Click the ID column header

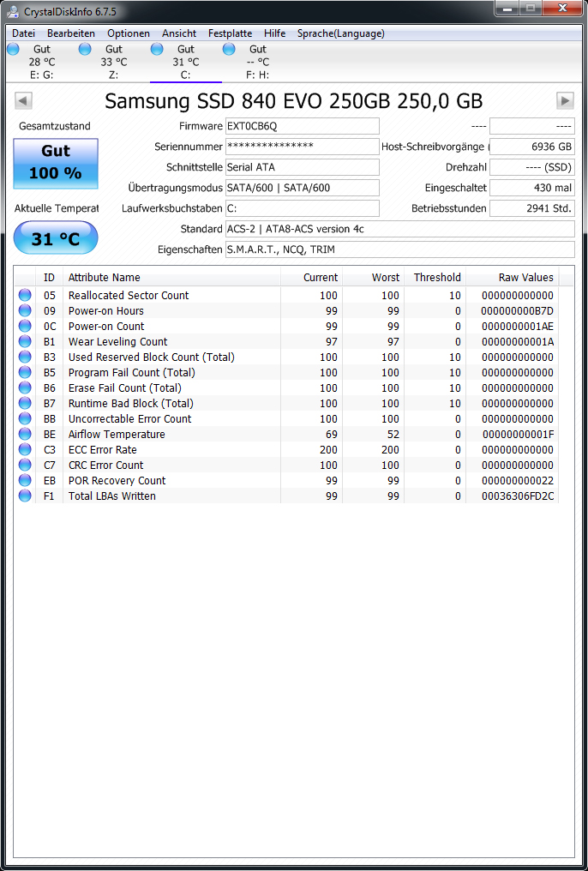click(x=50, y=277)
